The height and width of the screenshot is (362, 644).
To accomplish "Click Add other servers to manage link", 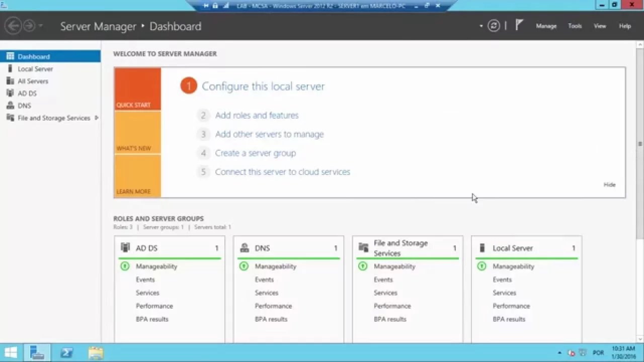I will [x=269, y=134].
